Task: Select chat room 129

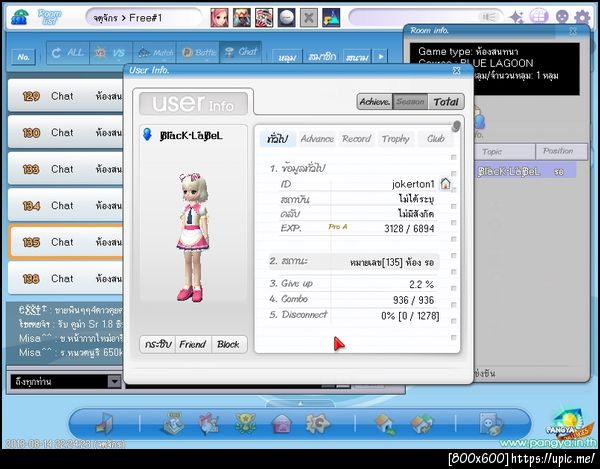Action: tap(65, 96)
